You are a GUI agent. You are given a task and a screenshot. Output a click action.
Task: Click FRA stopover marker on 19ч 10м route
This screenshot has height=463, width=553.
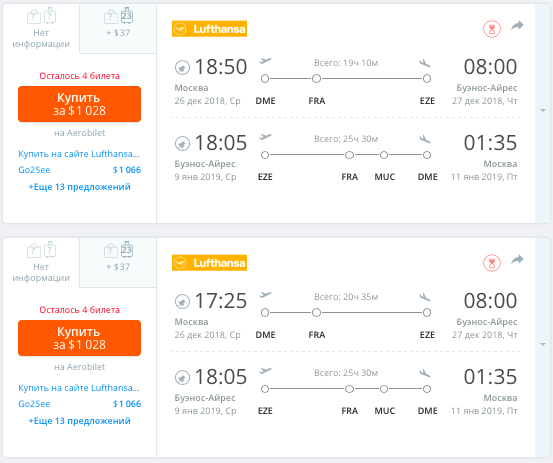click(316, 78)
